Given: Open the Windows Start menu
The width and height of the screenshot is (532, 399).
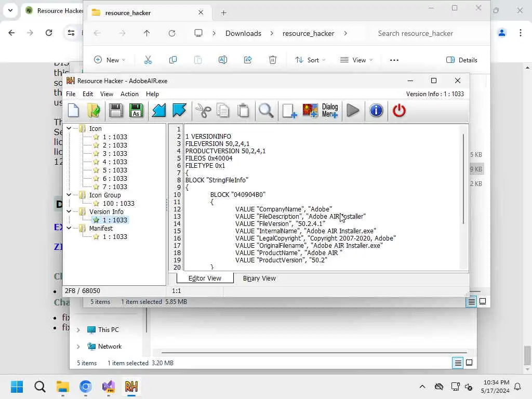Looking at the screenshot, I should [17, 387].
